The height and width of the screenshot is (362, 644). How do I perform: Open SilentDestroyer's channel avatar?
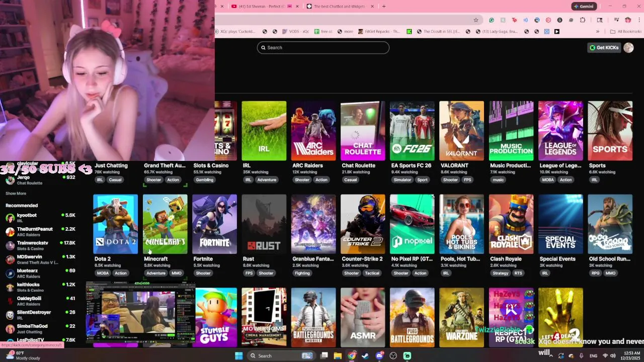tap(10, 315)
